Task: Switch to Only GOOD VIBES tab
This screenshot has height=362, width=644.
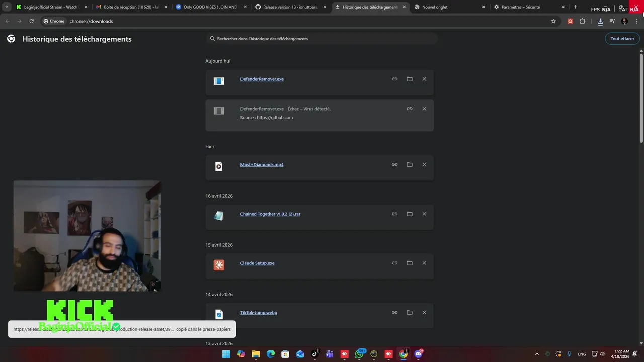Action: click(211, 7)
